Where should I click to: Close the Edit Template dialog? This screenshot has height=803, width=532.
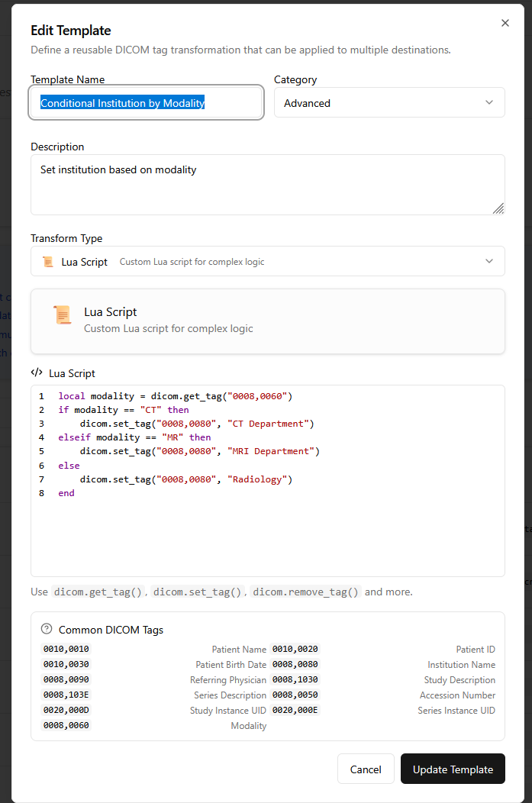pyautogui.click(x=505, y=23)
